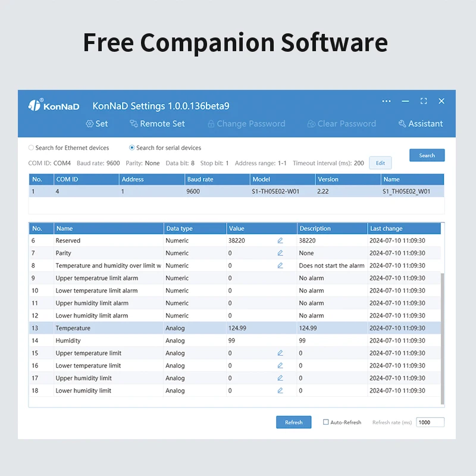Click Clear Password
This screenshot has height=476, width=476.
tap(341, 124)
